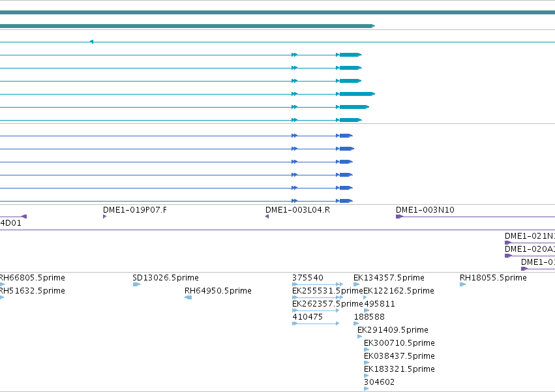Click the EK262357.5prime label
The width and height of the screenshot is (555, 392).
(327, 304)
